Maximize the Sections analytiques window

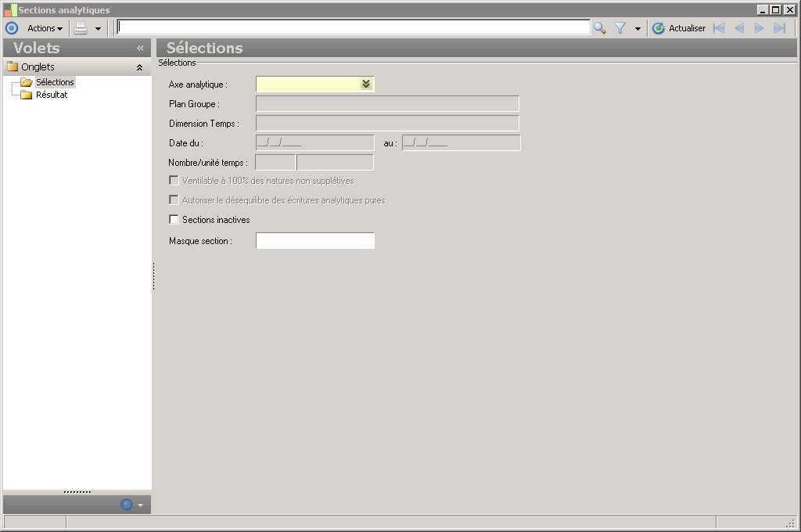point(775,9)
